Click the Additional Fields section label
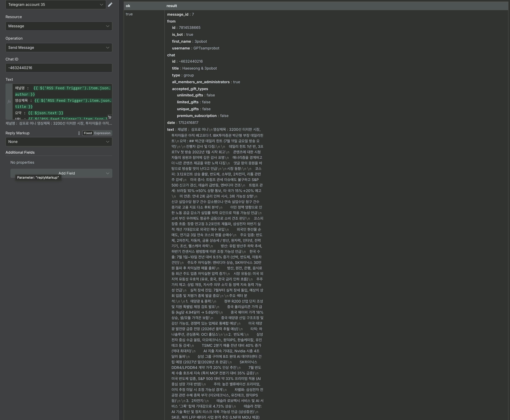This screenshot has height=420, width=510. click(x=20, y=152)
